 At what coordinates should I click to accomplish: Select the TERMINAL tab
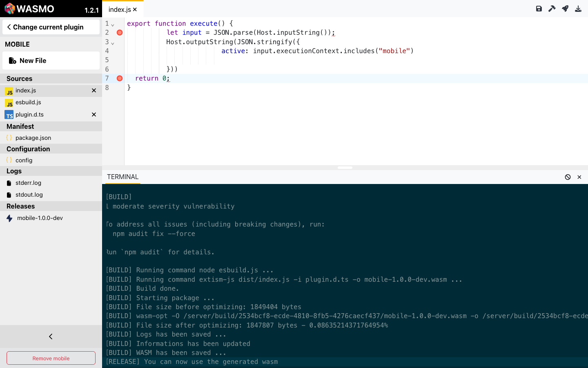pos(122,177)
